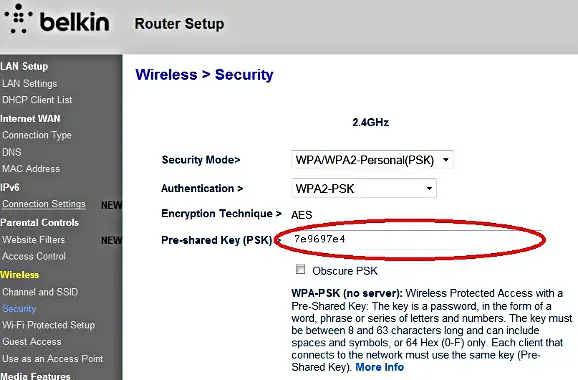Click the Belkin logo
The height and width of the screenshot is (380, 578).
[57, 19]
